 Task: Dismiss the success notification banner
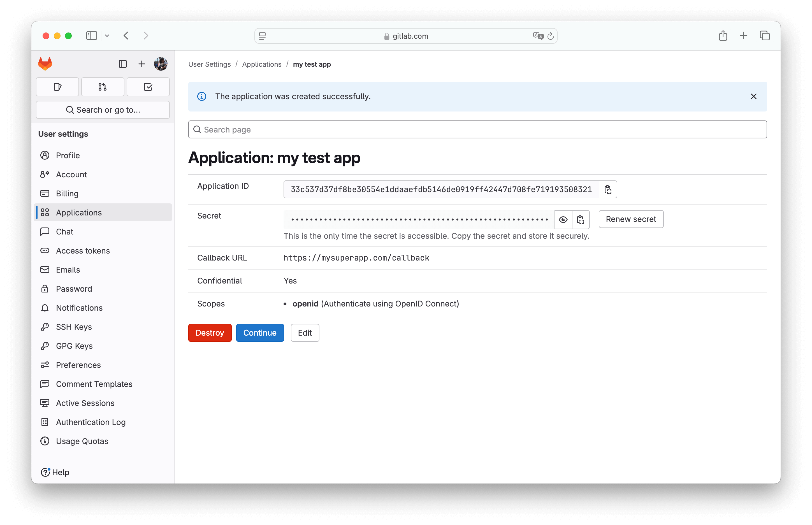point(753,96)
